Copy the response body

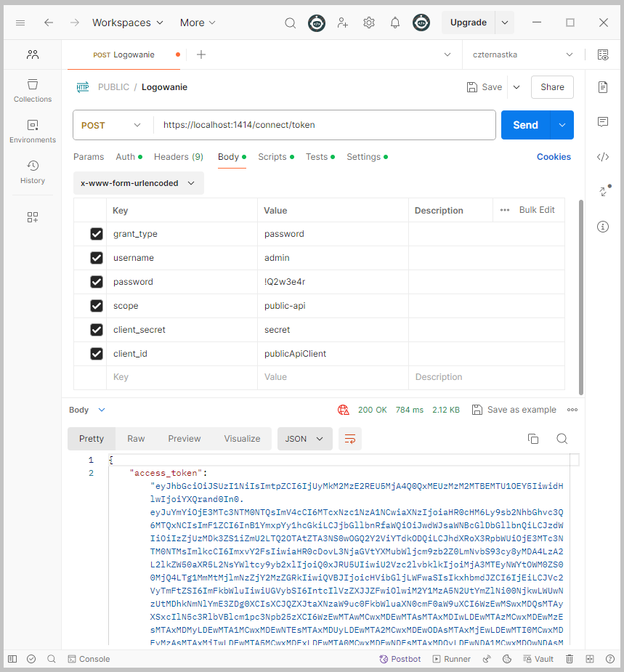[533, 439]
